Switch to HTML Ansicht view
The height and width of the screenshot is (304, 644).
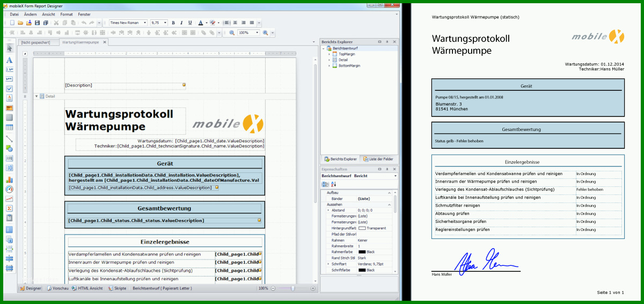pos(87,288)
